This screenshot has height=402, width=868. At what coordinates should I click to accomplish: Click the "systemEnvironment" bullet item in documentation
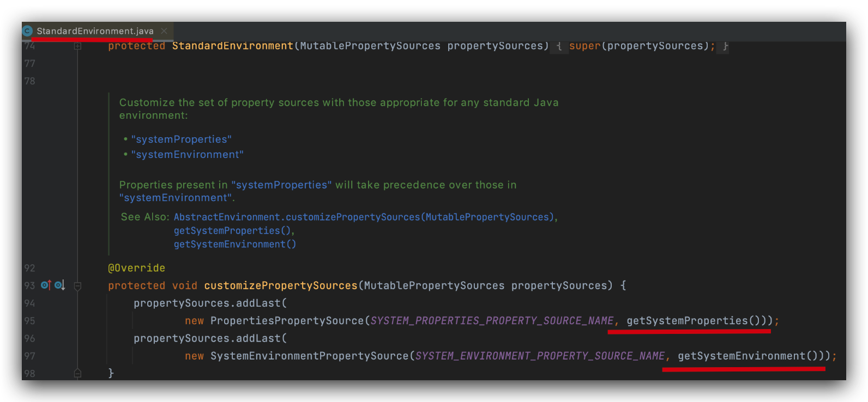pyautogui.click(x=187, y=155)
